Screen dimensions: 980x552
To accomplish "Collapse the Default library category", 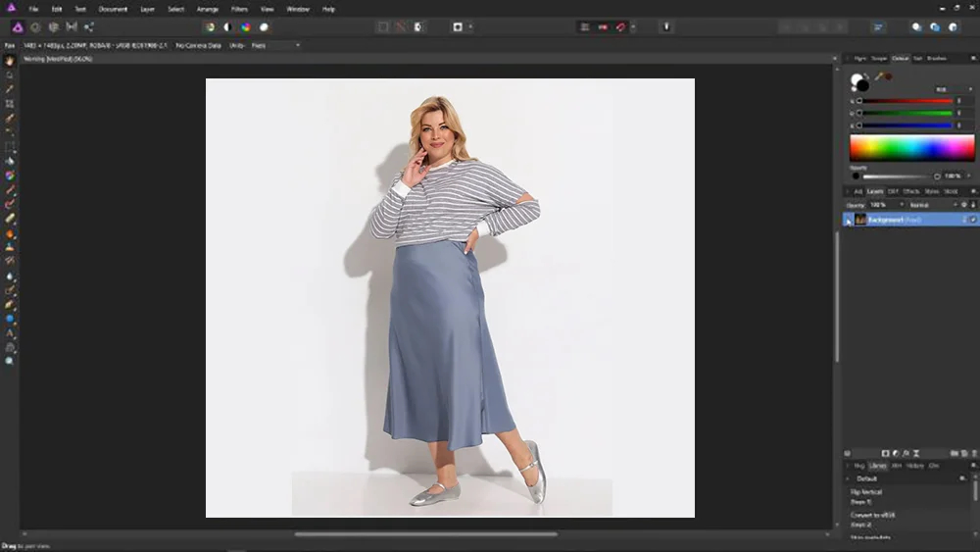I will (x=848, y=478).
